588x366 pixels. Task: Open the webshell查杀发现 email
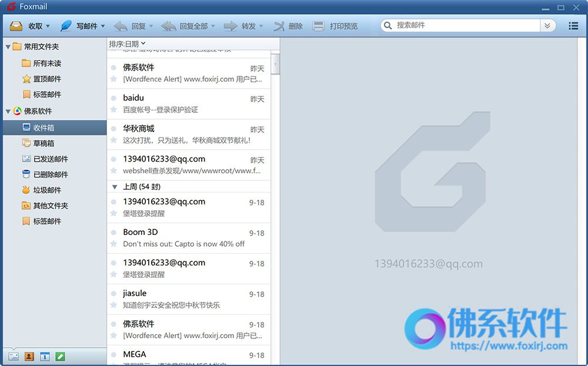click(x=189, y=165)
